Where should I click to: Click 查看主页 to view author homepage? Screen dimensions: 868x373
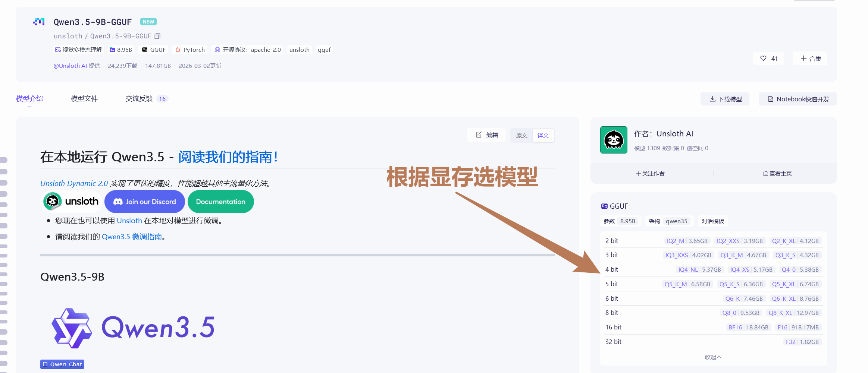777,174
